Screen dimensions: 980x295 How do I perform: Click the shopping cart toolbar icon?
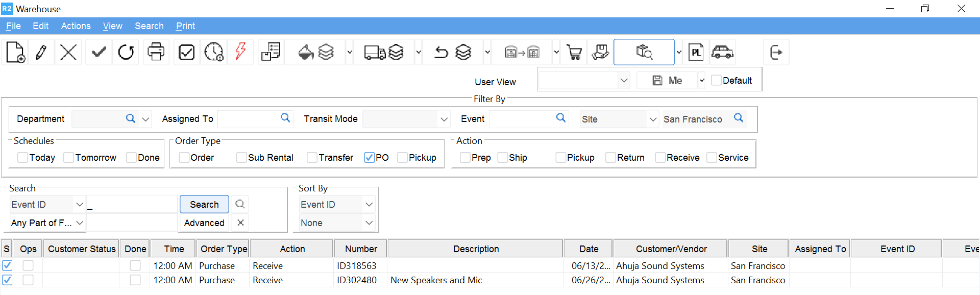pyautogui.click(x=574, y=52)
